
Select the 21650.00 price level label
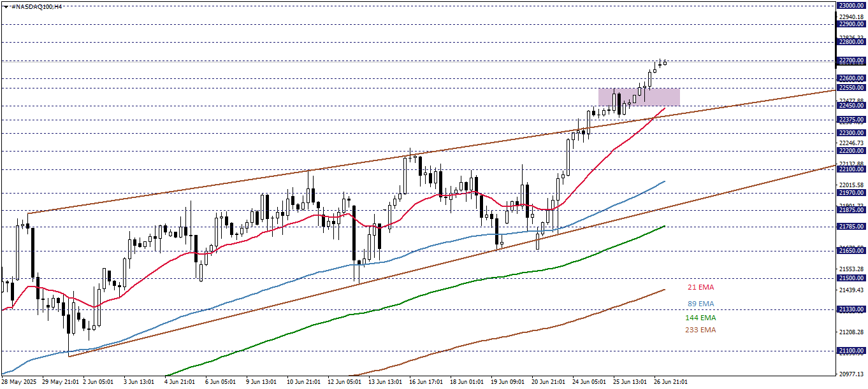click(x=851, y=251)
